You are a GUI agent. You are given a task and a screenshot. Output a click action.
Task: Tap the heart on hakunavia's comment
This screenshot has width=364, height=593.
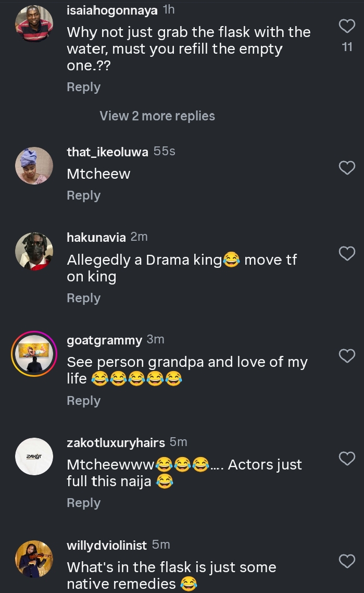coord(346,253)
